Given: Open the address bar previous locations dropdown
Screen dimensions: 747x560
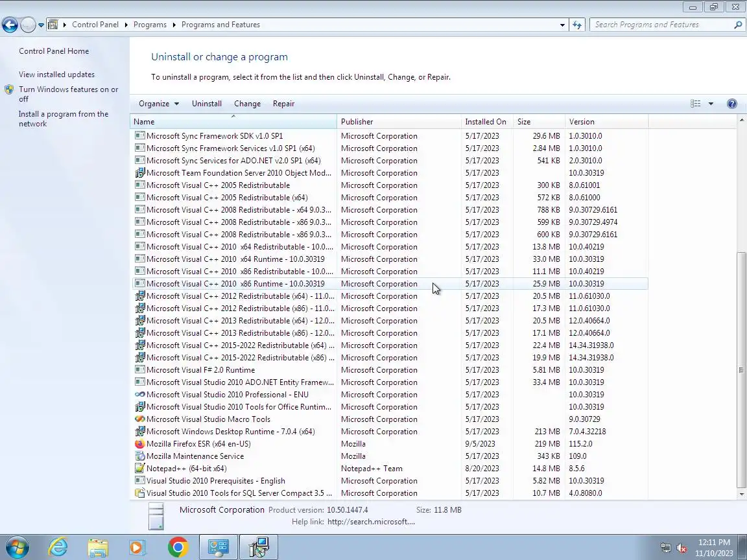Looking at the screenshot, I should tap(562, 25).
